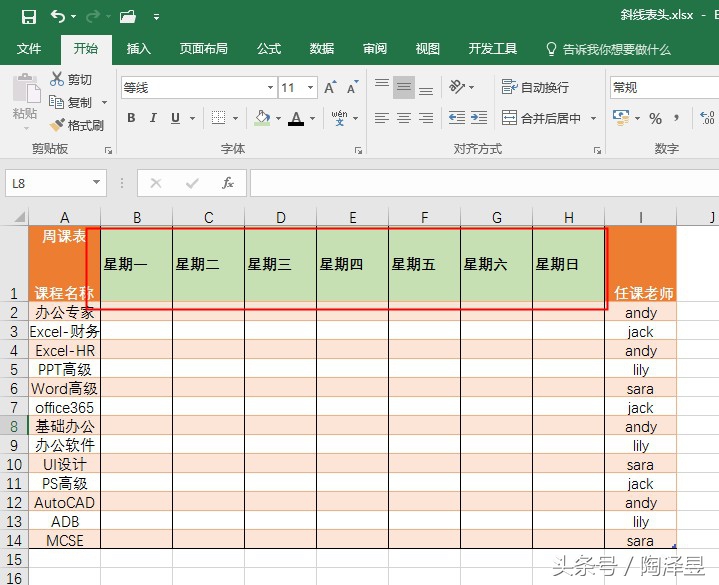Apply the font color A button
Viewport: 719px width, 585px height.
(296, 118)
